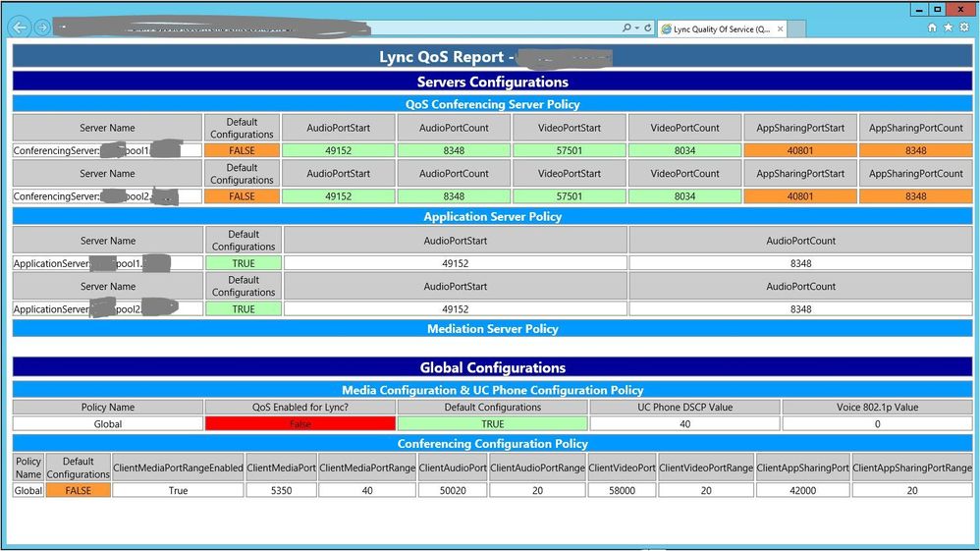Click the UC Phone DSCP Value header
This screenshot has height=551, width=980.
[x=685, y=407]
